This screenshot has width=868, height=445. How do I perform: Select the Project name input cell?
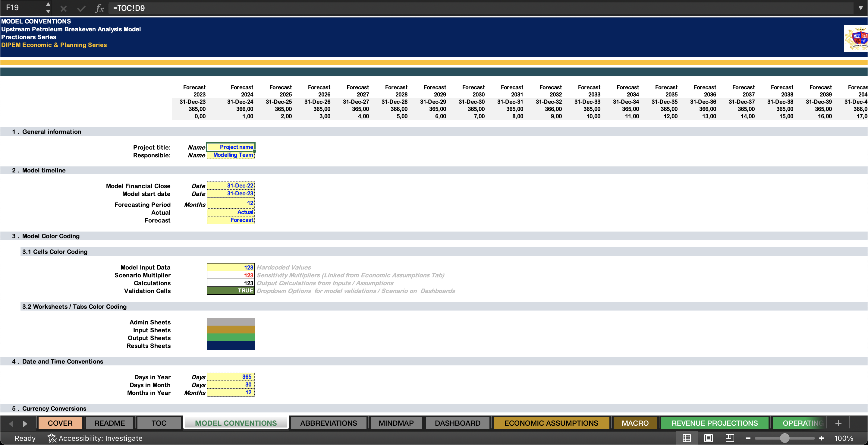(x=231, y=147)
